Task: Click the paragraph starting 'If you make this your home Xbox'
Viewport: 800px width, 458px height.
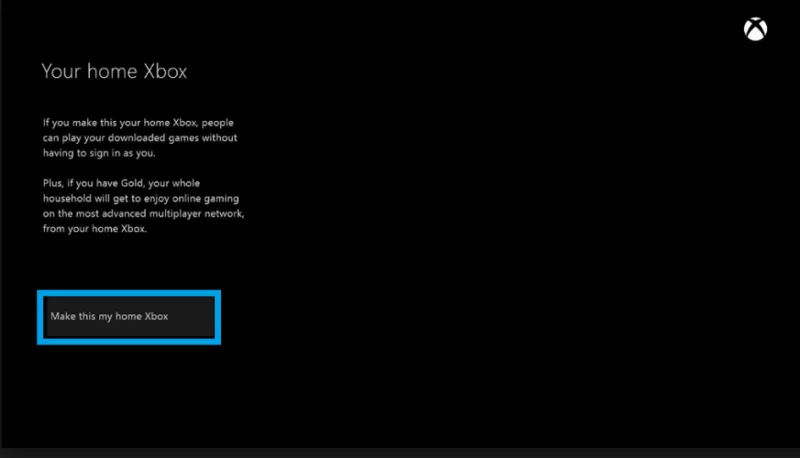Action: click(x=140, y=138)
